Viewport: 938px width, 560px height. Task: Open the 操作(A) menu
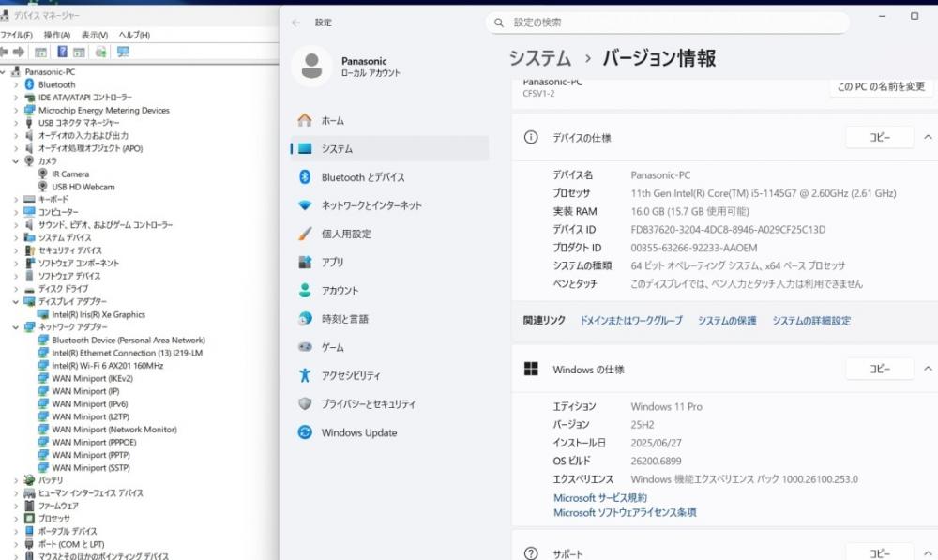click(56, 35)
